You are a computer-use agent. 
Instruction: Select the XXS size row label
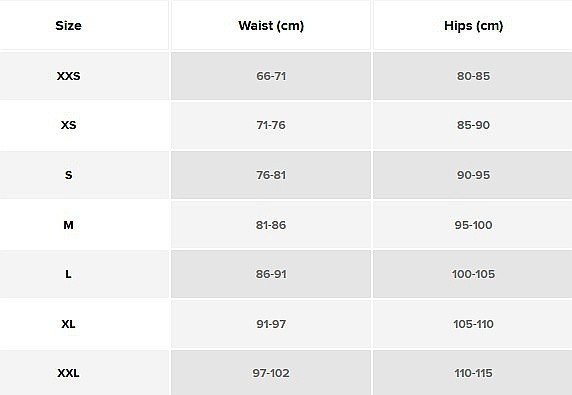point(68,76)
